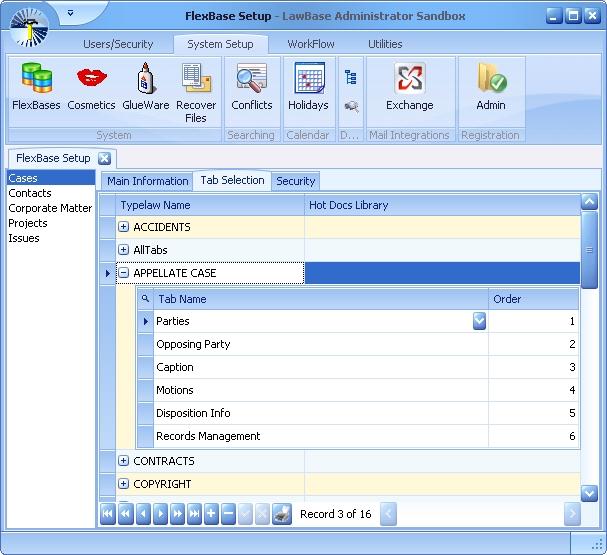
Task: Go to previous record navigator button
Action: click(x=143, y=514)
